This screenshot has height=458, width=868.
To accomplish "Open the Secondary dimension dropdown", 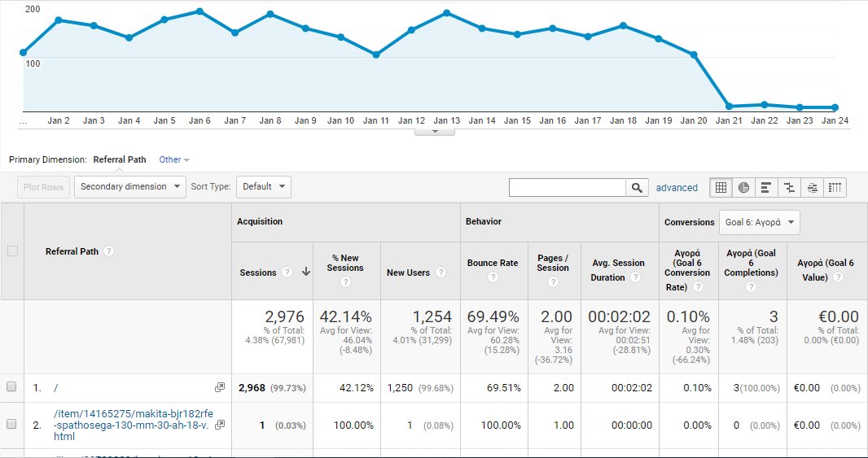I will pos(130,186).
